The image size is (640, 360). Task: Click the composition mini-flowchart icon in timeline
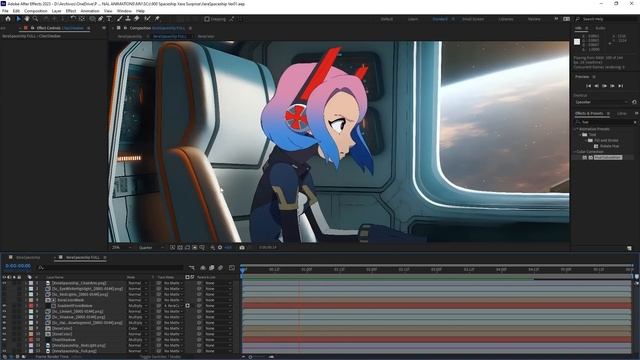pos(192,268)
